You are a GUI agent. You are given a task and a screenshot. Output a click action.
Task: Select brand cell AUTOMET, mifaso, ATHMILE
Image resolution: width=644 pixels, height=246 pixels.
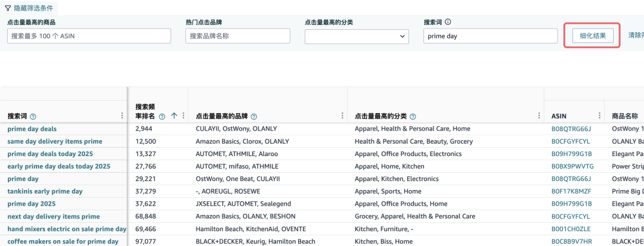pyautogui.click(x=237, y=166)
